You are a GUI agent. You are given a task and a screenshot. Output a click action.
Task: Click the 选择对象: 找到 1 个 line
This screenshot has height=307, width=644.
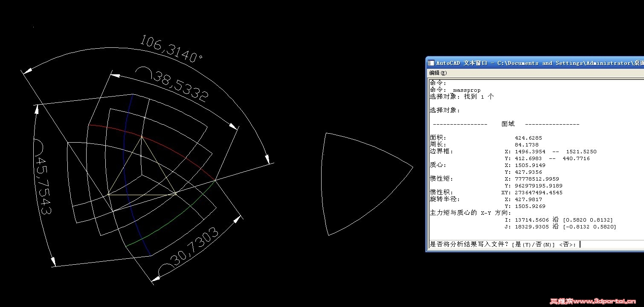click(461, 97)
